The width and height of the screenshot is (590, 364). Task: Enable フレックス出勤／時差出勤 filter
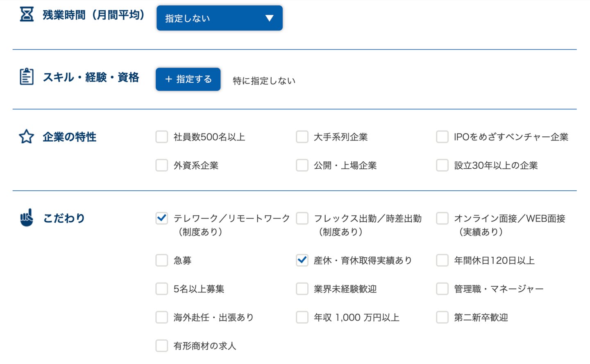pyautogui.click(x=302, y=218)
